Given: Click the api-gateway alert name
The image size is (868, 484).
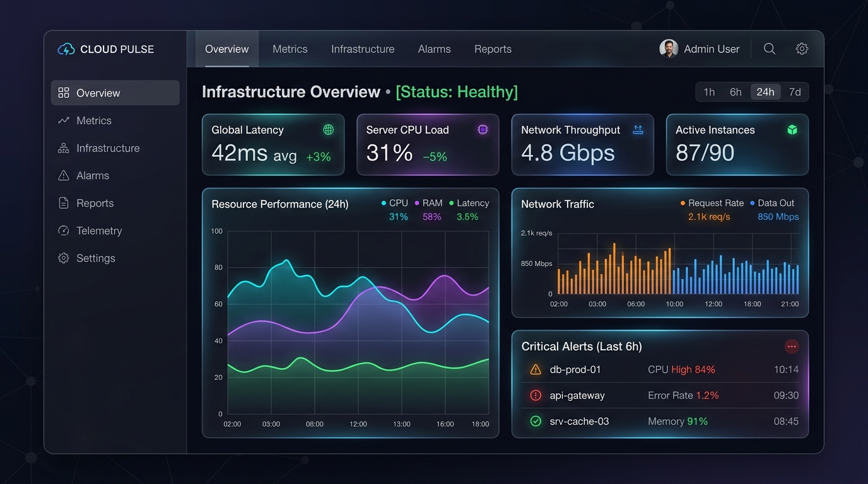Looking at the screenshot, I should pos(577,395).
